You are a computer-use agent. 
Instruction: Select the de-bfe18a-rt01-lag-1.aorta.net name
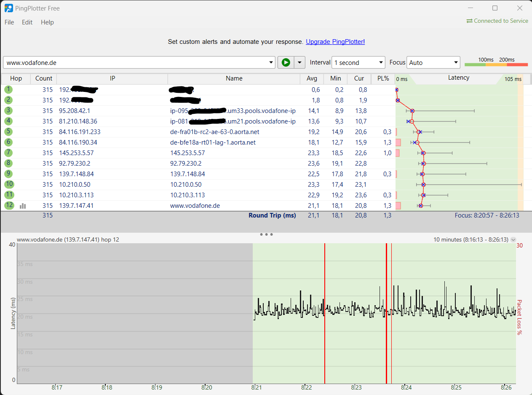213,142
